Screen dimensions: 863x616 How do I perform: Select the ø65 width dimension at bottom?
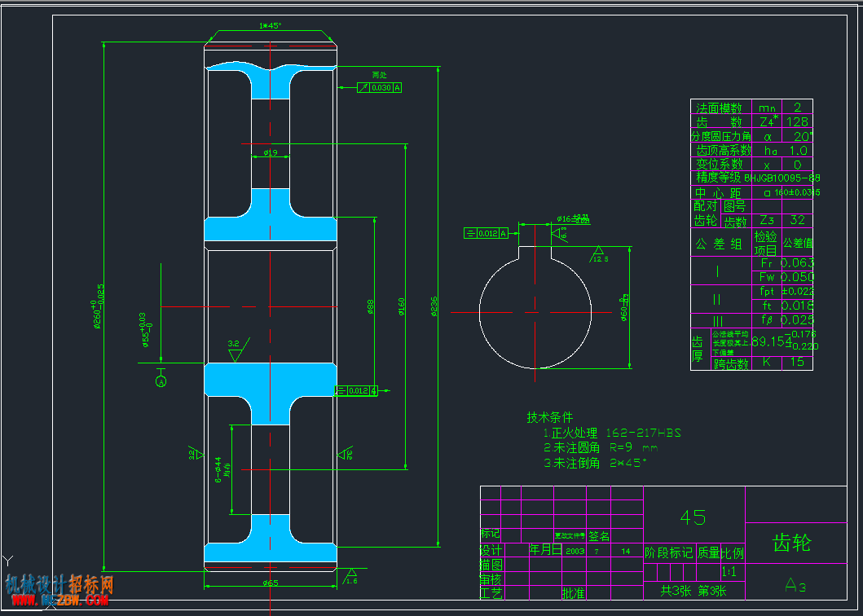[x=271, y=583]
